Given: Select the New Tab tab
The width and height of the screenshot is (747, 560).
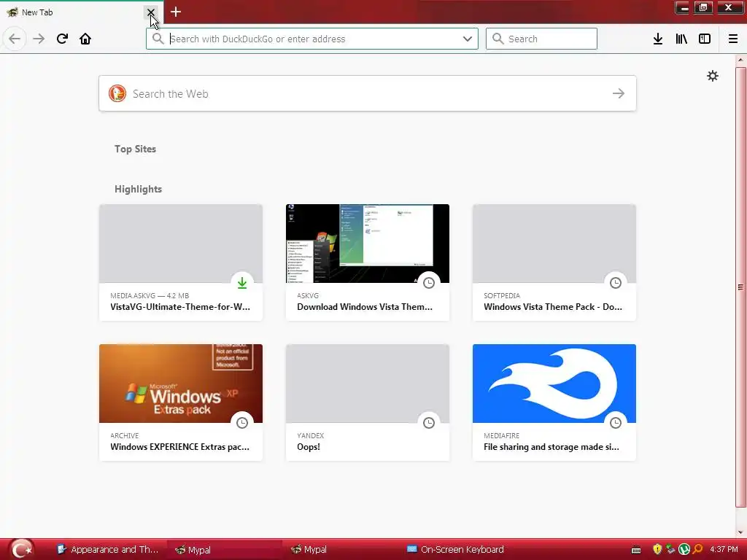Looking at the screenshot, I should (81, 12).
